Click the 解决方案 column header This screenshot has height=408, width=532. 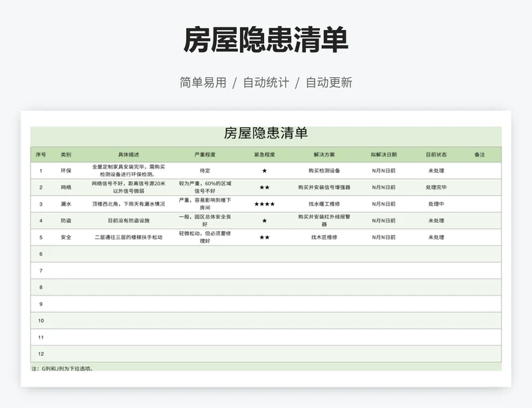point(325,154)
